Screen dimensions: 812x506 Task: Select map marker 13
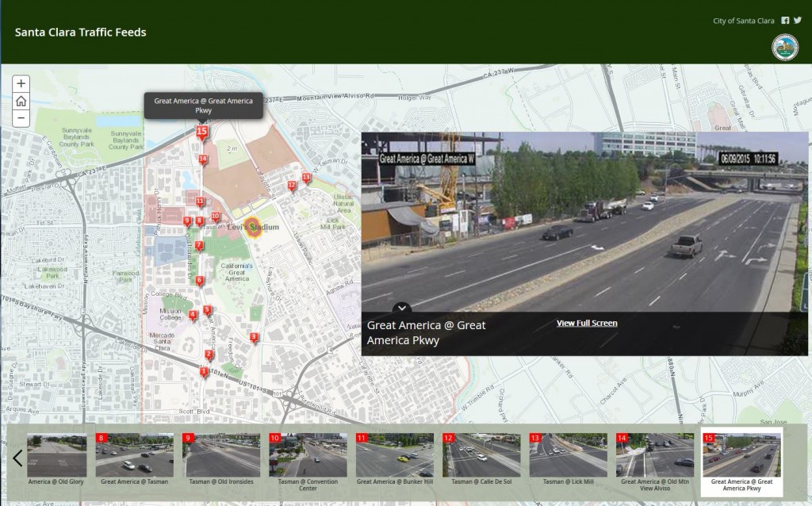(x=307, y=178)
